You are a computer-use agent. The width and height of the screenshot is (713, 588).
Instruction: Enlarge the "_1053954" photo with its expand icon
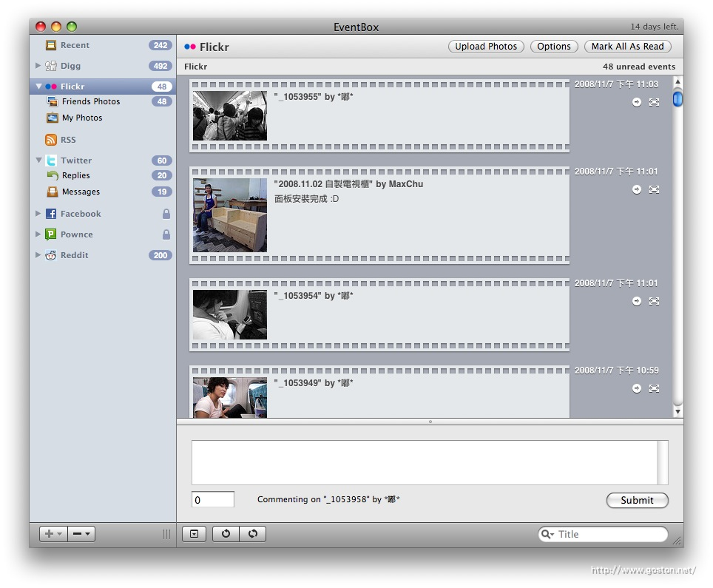click(x=654, y=301)
